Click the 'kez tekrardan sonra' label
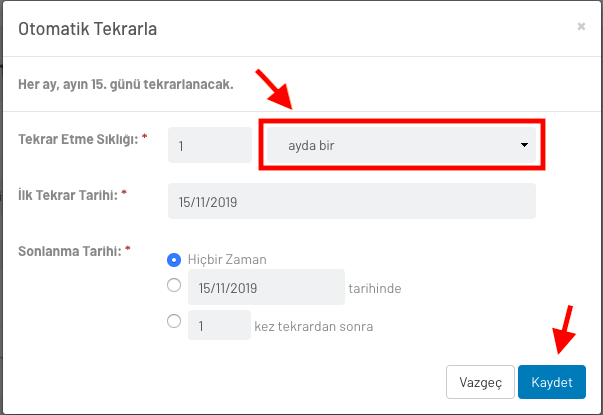This screenshot has height=415, width=603. 313,327
